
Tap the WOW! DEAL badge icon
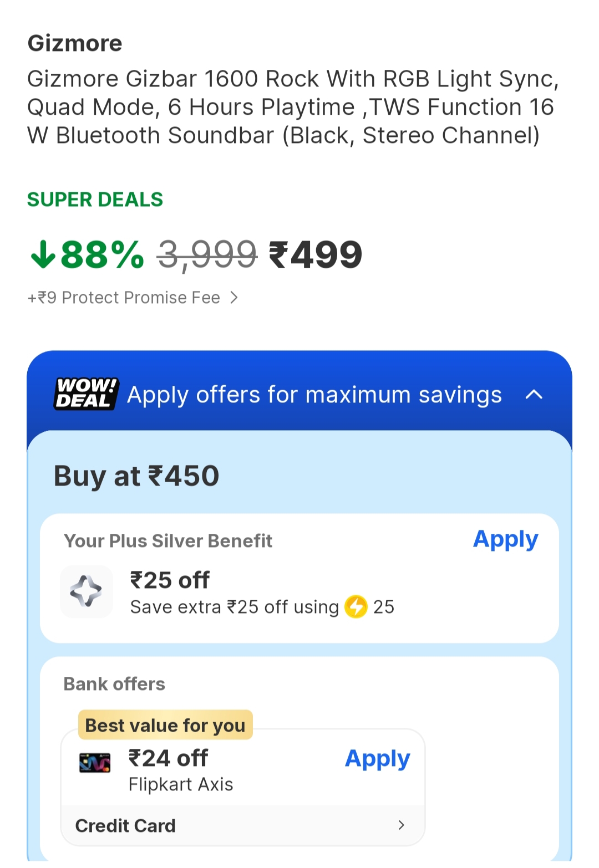pos(86,394)
